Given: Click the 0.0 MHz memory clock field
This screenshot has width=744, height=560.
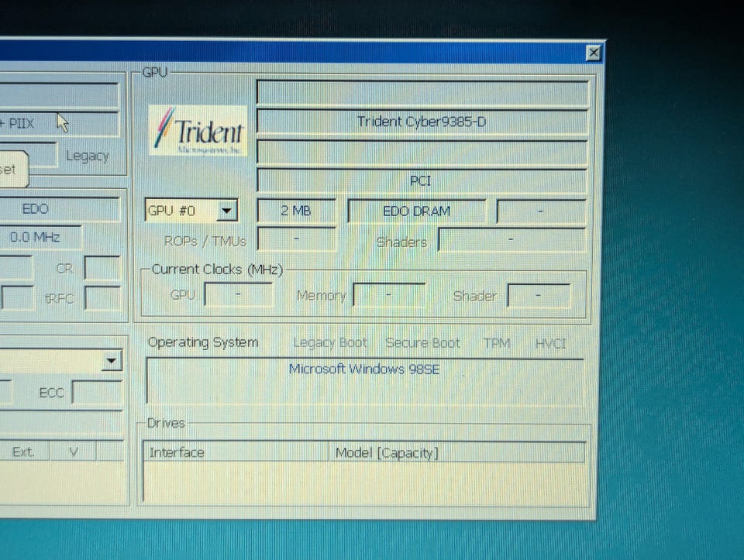Looking at the screenshot, I should pos(40,237).
